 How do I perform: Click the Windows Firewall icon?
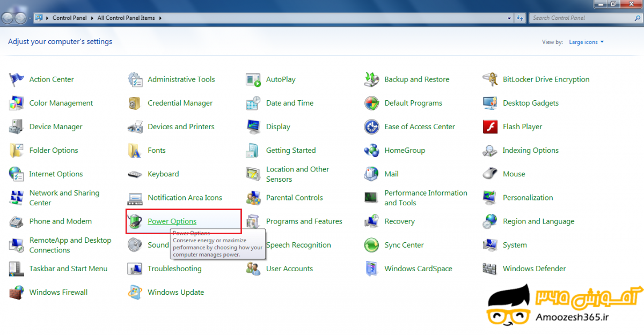[x=17, y=293]
